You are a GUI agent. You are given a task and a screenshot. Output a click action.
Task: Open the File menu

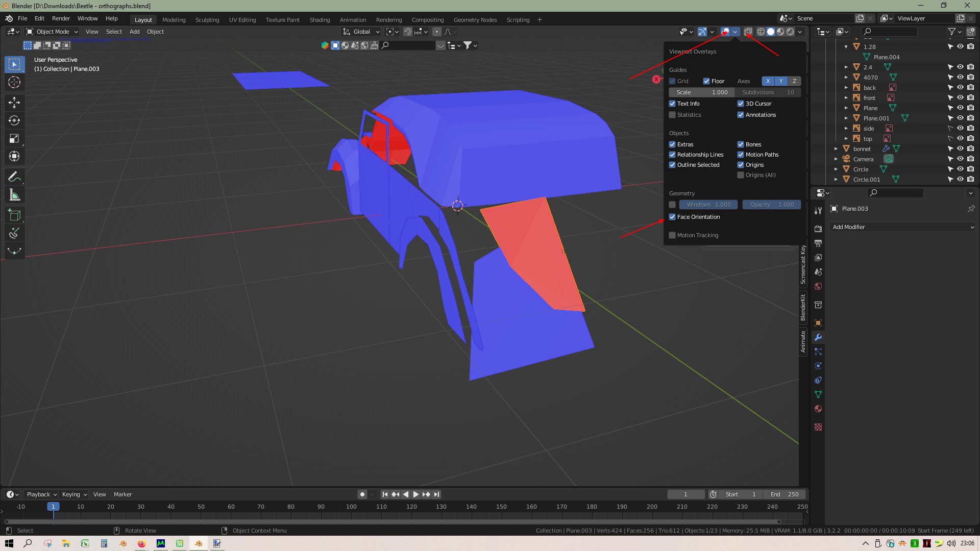click(22, 18)
